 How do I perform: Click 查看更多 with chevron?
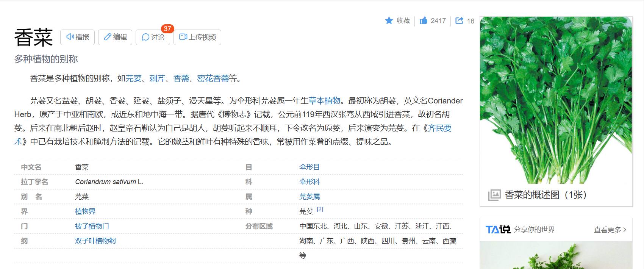pos(610,230)
